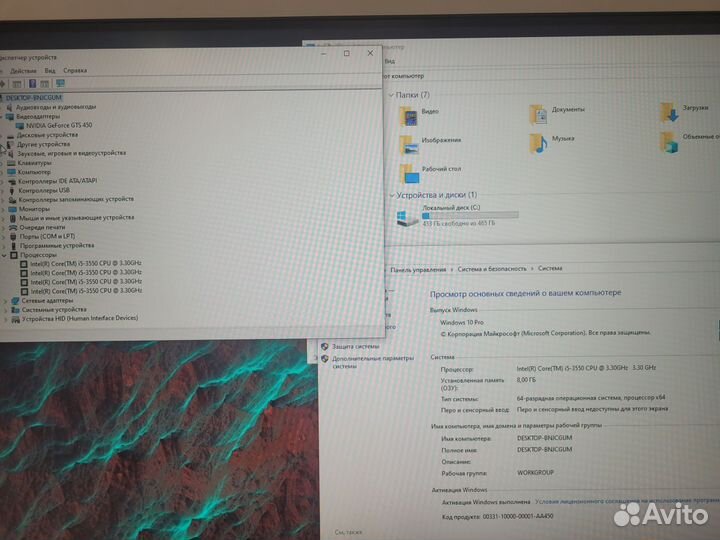Collapse the Папки (7) group in Explorer
This screenshot has width=720, height=540.
(x=391, y=95)
